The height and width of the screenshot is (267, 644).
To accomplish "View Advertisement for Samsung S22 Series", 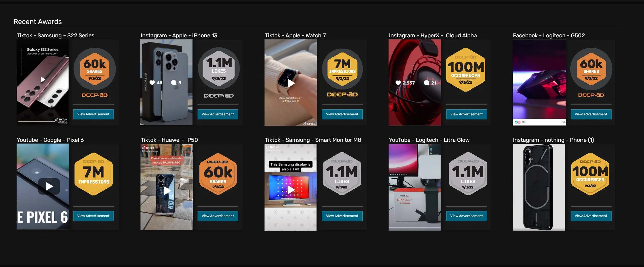I will [93, 114].
